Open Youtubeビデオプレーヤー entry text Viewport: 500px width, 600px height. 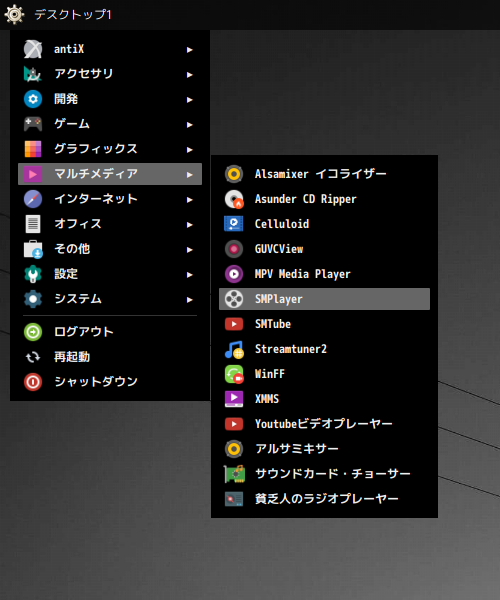tap(323, 424)
